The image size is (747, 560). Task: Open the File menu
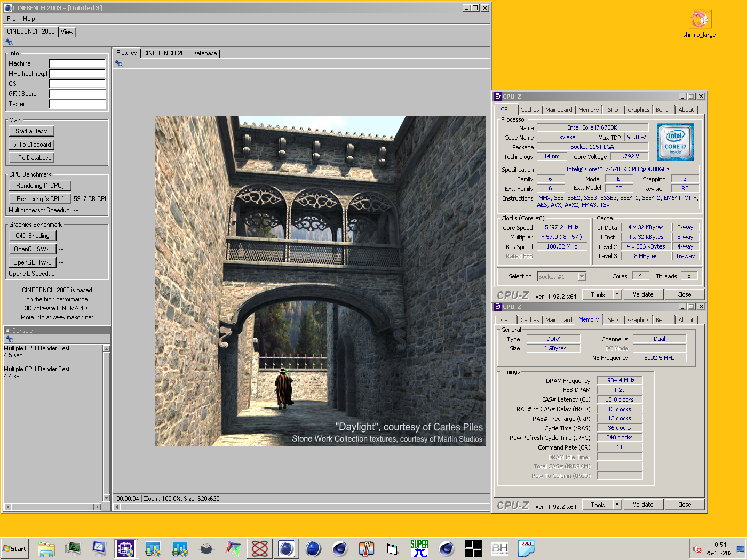pyautogui.click(x=11, y=19)
